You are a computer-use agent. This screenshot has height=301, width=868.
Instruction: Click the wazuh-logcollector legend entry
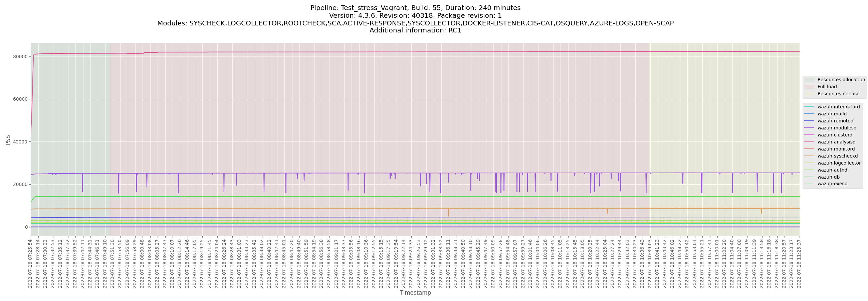[839, 163]
